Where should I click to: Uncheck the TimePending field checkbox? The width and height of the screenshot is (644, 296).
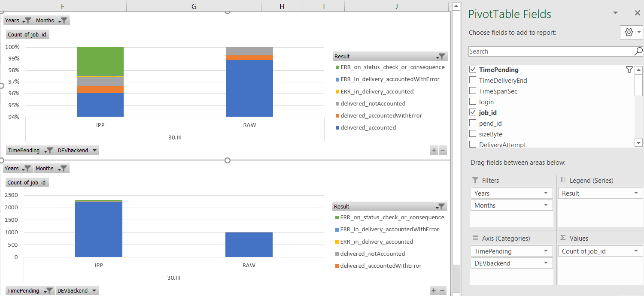pyautogui.click(x=473, y=70)
